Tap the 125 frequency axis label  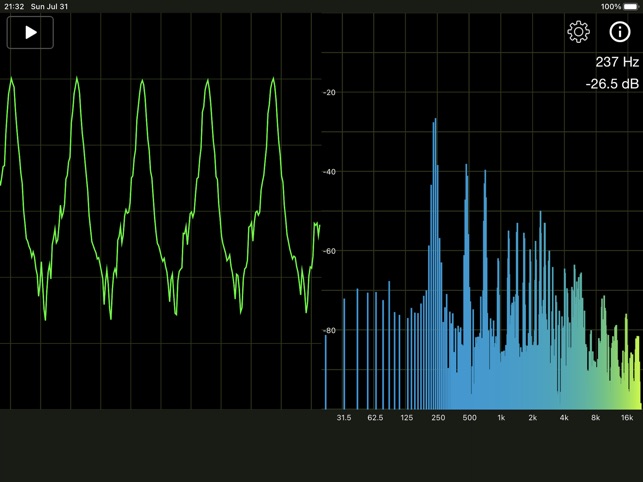point(406,418)
